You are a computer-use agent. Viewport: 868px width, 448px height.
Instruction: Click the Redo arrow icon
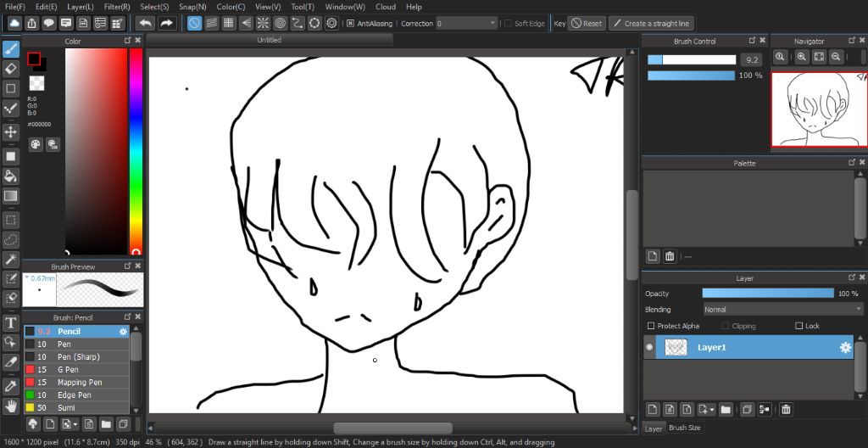pos(165,23)
